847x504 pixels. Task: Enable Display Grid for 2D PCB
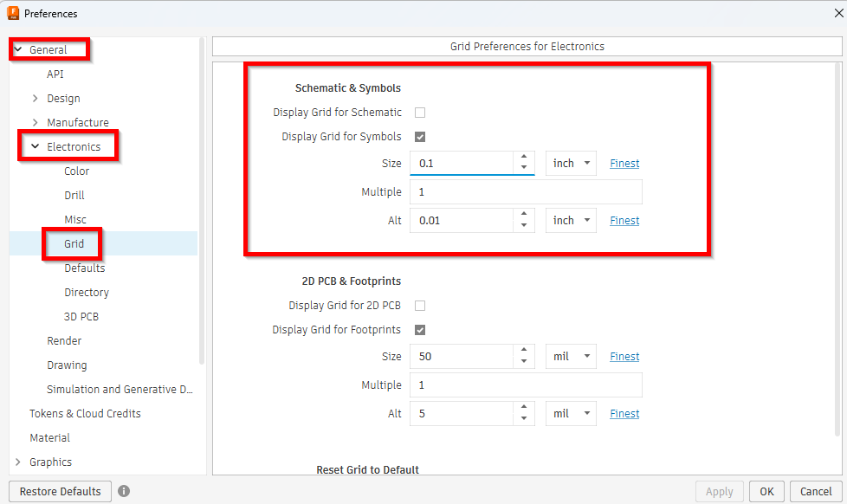coord(418,305)
